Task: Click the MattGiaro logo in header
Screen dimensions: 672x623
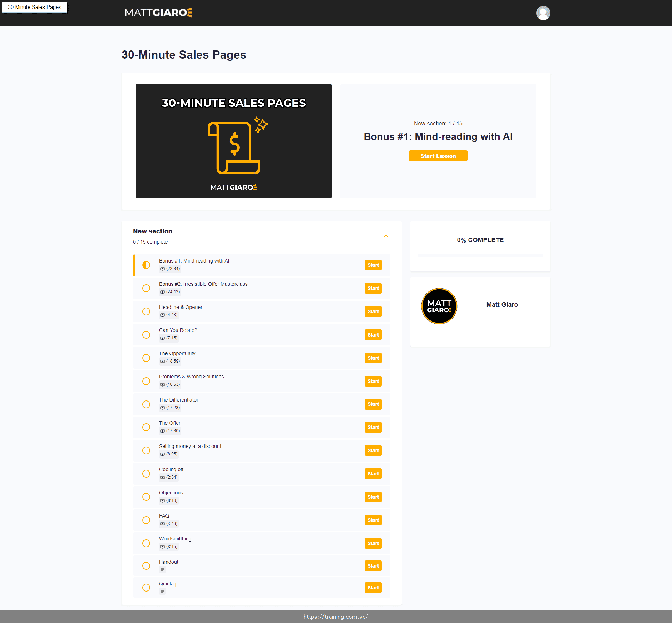Action: click(158, 13)
